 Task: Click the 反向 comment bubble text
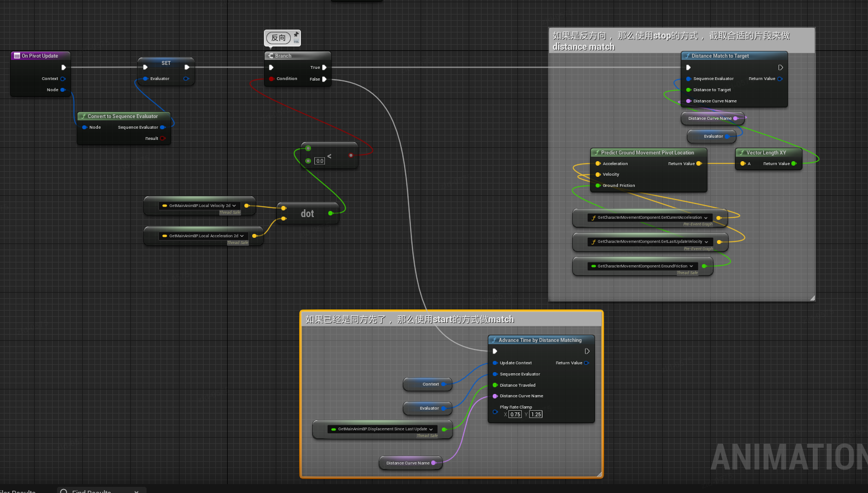(279, 38)
